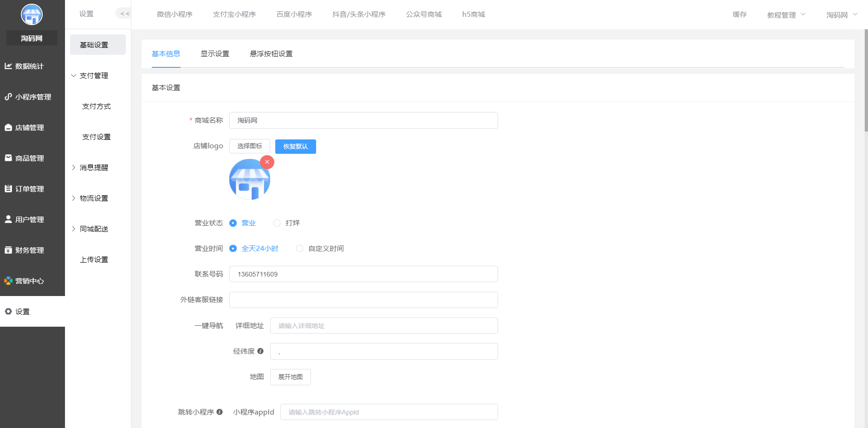This screenshot has width=868, height=428.
Task: Click 展开地图 to show the map
Action: click(x=290, y=377)
